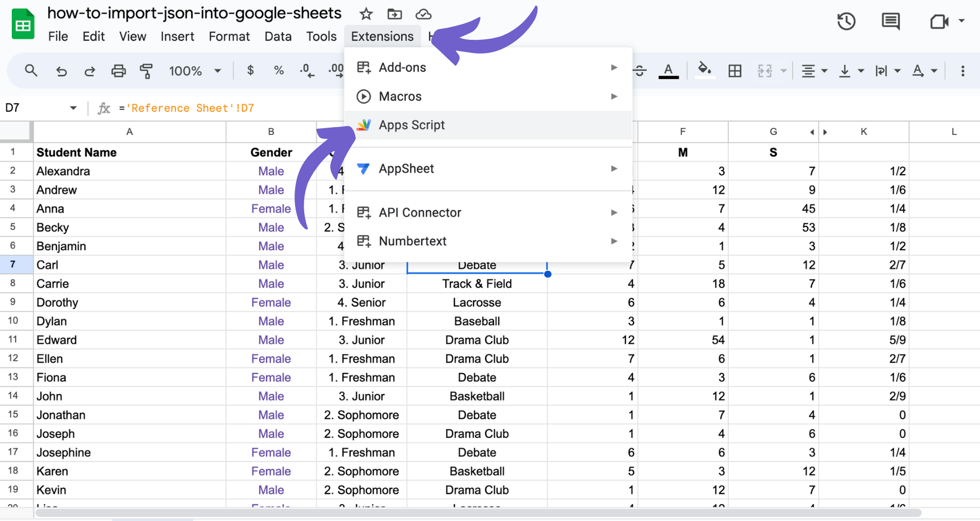Toggle merge cells
Screen dimensions: 980x521
(x=766, y=70)
